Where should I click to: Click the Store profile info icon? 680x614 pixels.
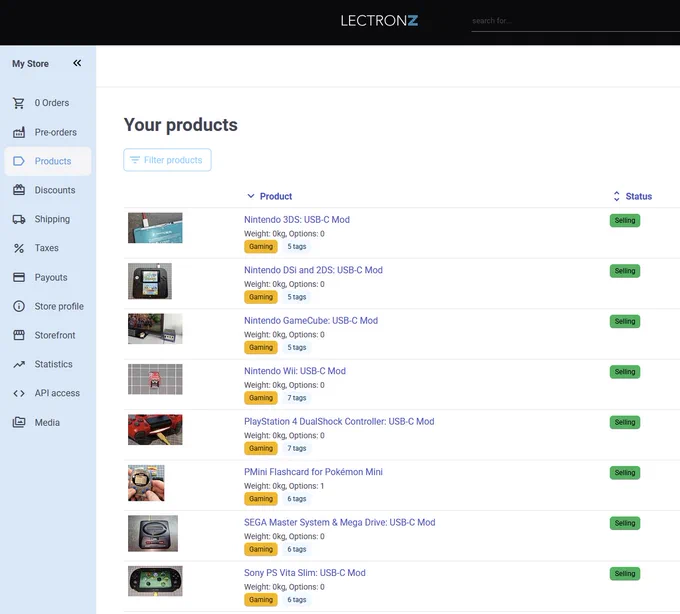coord(19,306)
